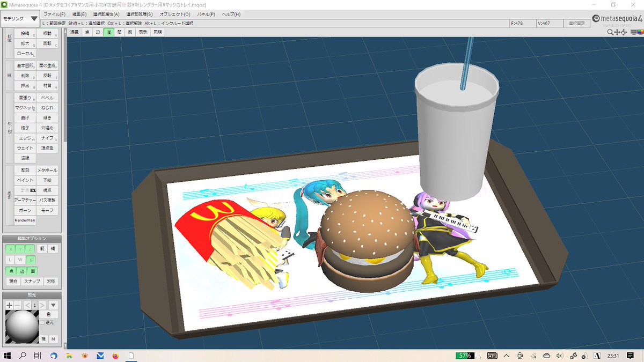Show hidden tray icons chevron

[507, 356]
